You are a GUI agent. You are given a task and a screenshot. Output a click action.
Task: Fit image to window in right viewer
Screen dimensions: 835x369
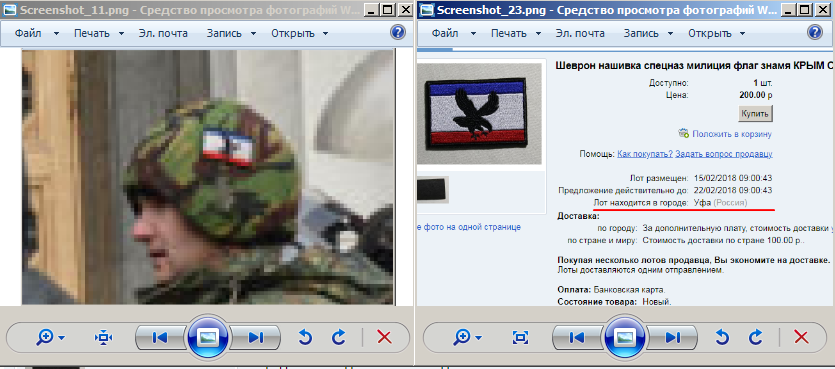pyautogui.click(x=520, y=338)
